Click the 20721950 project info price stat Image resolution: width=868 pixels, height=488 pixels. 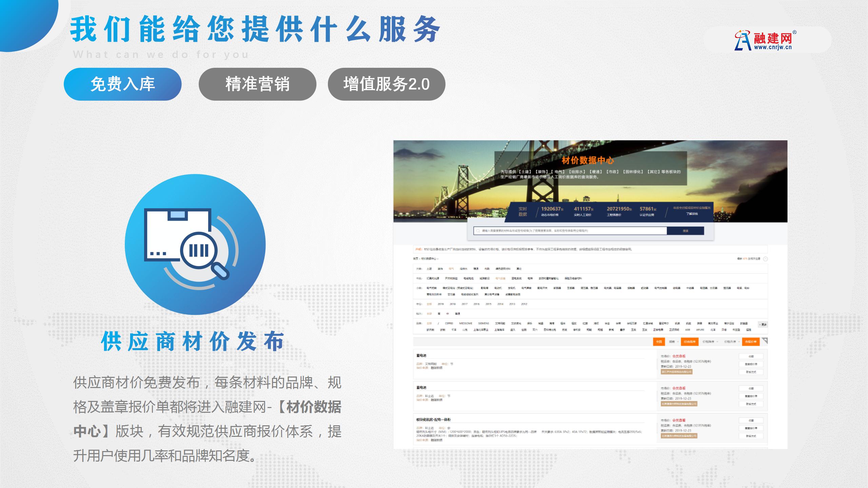click(x=619, y=211)
